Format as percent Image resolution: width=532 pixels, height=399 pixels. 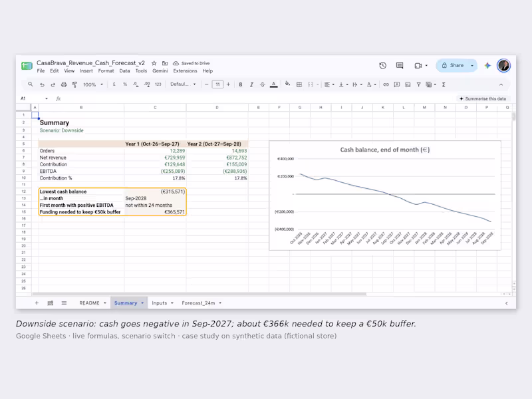(x=125, y=84)
